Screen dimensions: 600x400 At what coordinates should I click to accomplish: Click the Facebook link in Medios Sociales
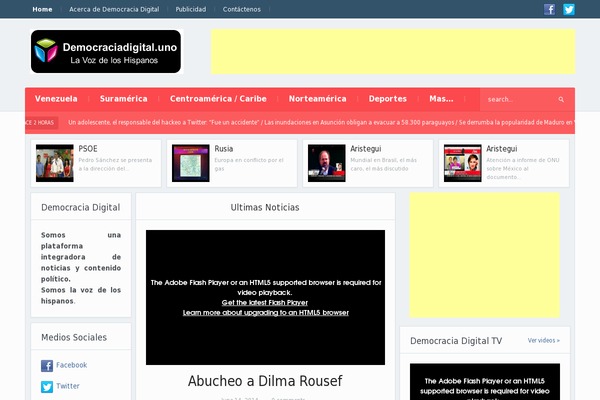72,365
